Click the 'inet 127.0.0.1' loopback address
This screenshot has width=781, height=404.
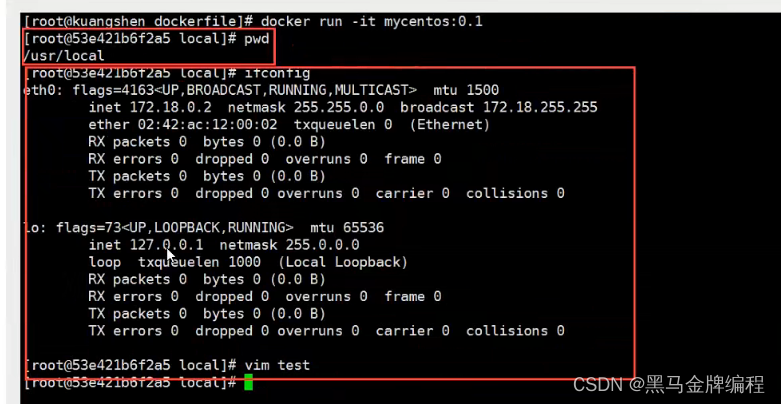point(146,245)
